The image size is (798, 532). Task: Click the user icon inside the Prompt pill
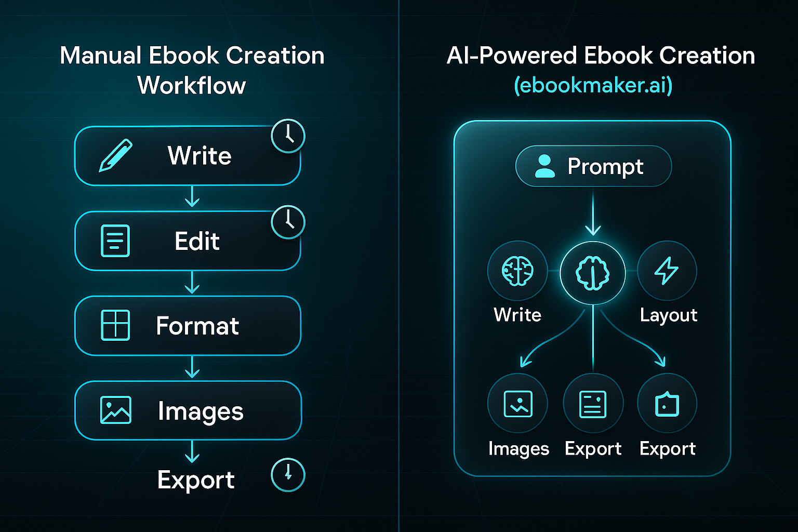click(544, 166)
